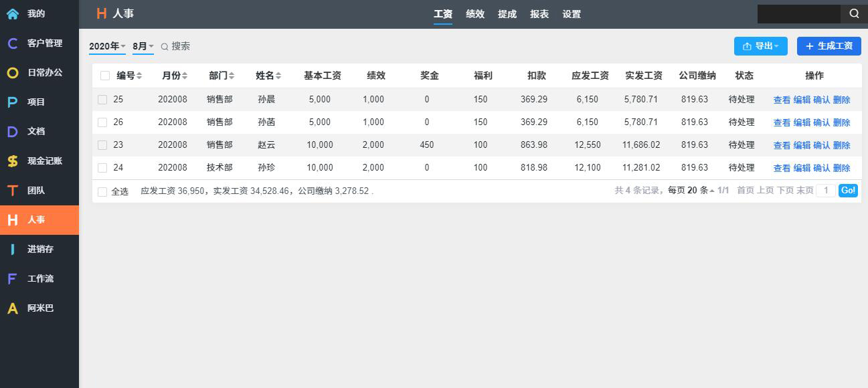Toggle the 全选 checkbox in footer

102,192
